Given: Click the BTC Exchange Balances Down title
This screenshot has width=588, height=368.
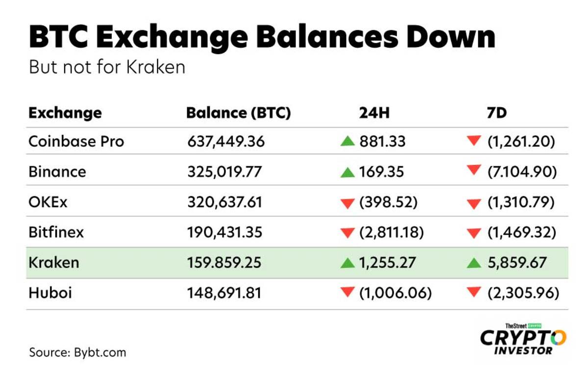Looking at the screenshot, I should click(262, 38).
